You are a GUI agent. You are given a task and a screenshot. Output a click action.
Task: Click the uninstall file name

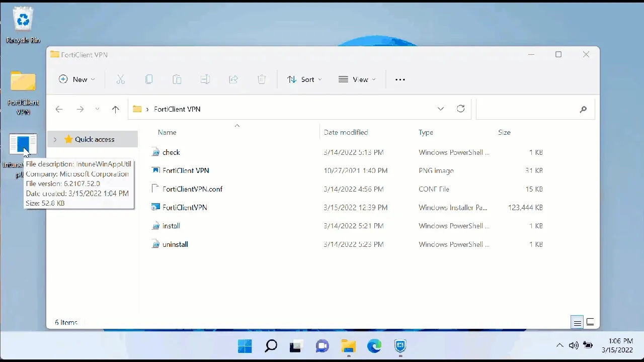[x=175, y=244]
